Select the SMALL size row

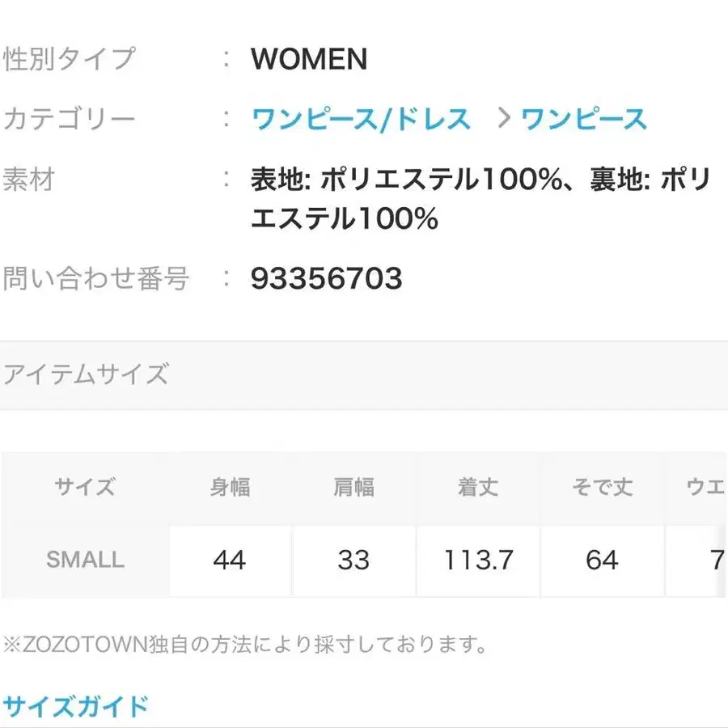click(x=85, y=560)
